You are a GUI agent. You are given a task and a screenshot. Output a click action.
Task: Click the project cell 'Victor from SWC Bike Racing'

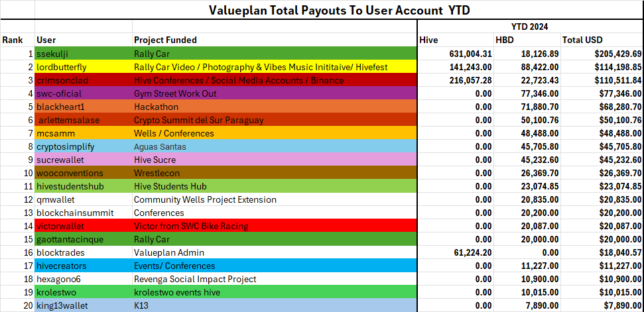[275, 227]
